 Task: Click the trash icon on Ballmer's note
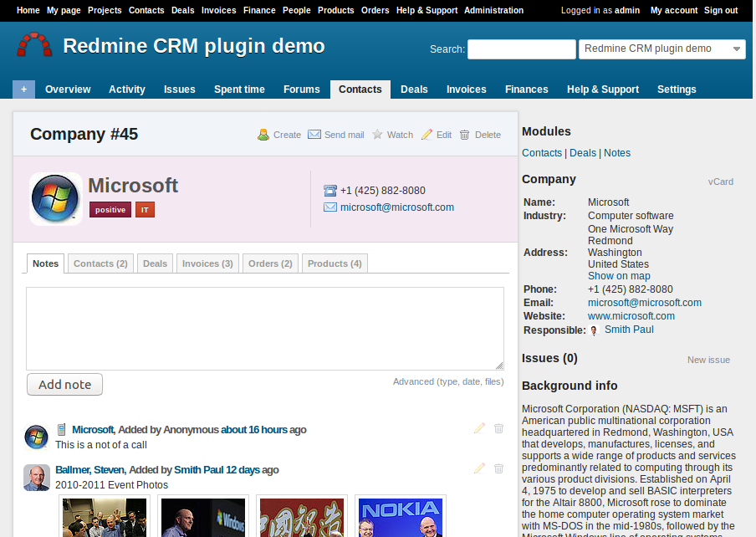coord(498,468)
